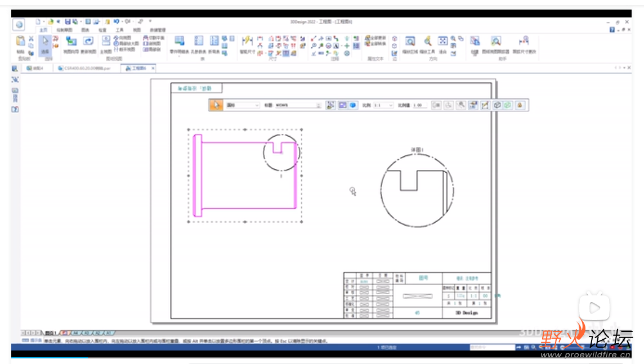The height and width of the screenshot is (364, 644).
Task: Click the Broken View button
Action: (x=124, y=50)
